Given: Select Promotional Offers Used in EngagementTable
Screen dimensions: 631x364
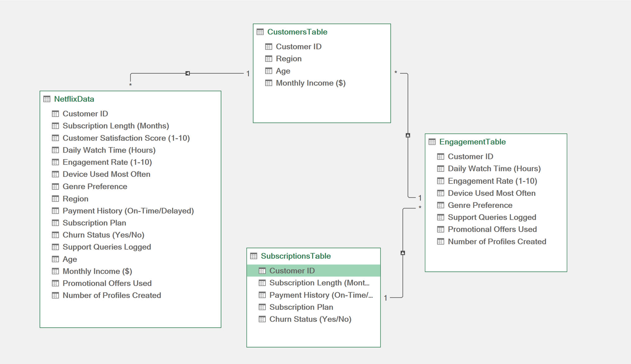Looking at the screenshot, I should 492,229.
